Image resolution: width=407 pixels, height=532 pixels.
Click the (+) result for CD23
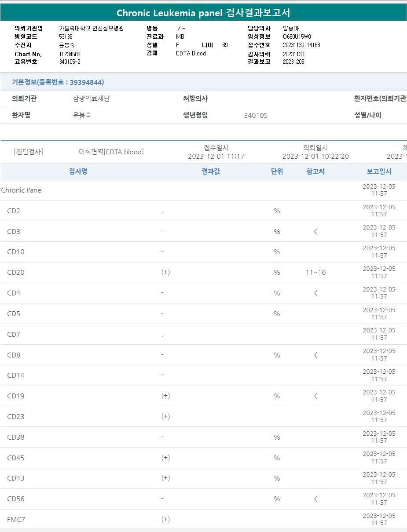point(165,416)
